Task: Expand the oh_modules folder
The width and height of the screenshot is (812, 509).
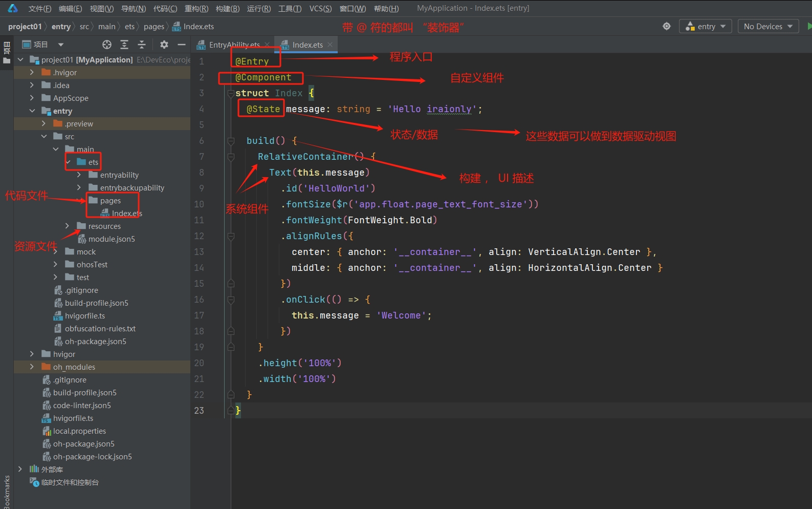Action: tap(32, 367)
